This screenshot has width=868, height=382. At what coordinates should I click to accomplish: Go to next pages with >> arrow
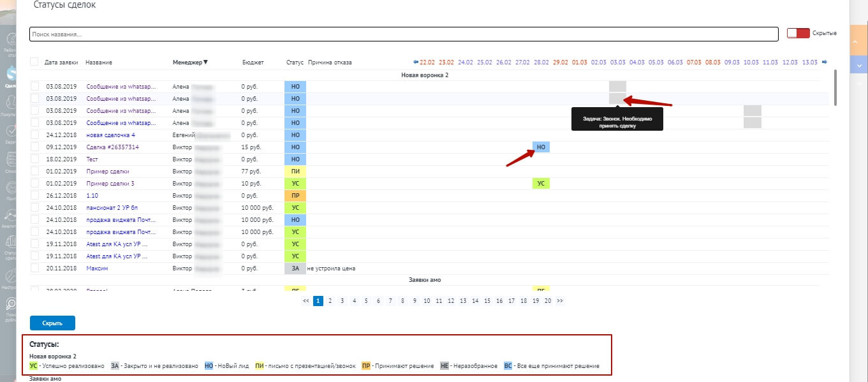click(560, 301)
